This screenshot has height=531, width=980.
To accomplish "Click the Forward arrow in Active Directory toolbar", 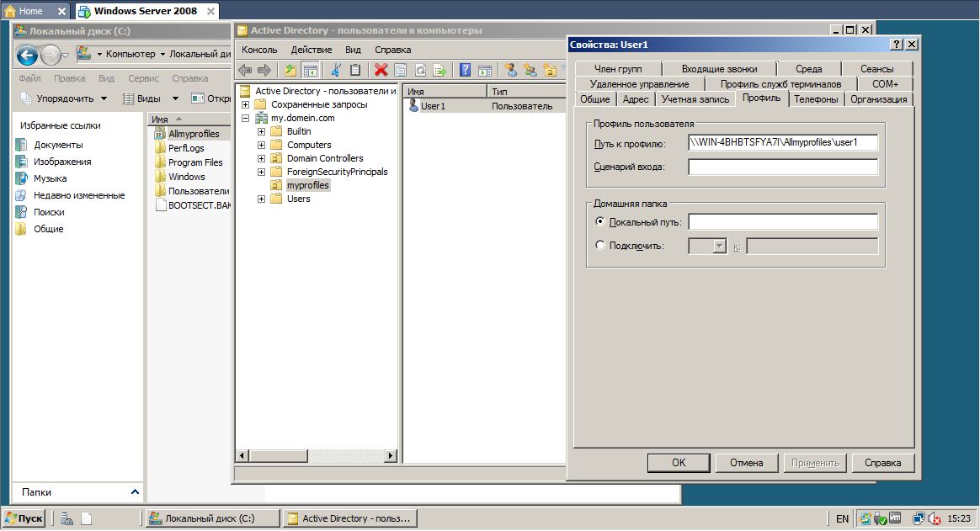I will coord(264,71).
